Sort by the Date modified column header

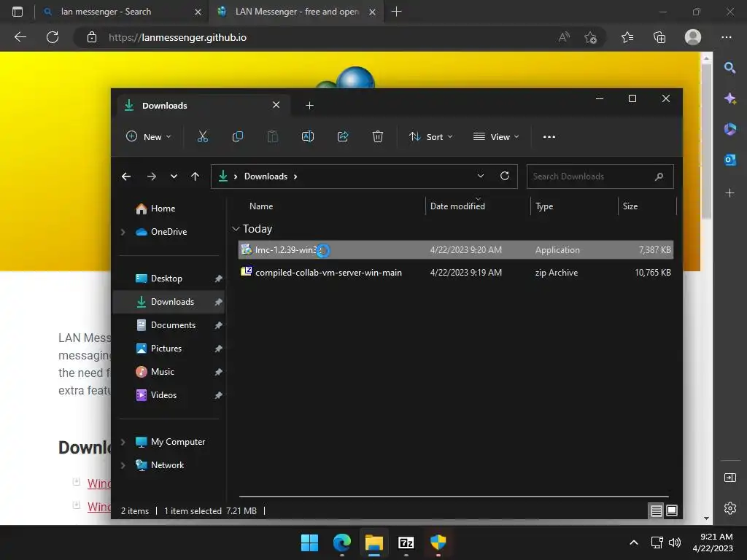[457, 206]
